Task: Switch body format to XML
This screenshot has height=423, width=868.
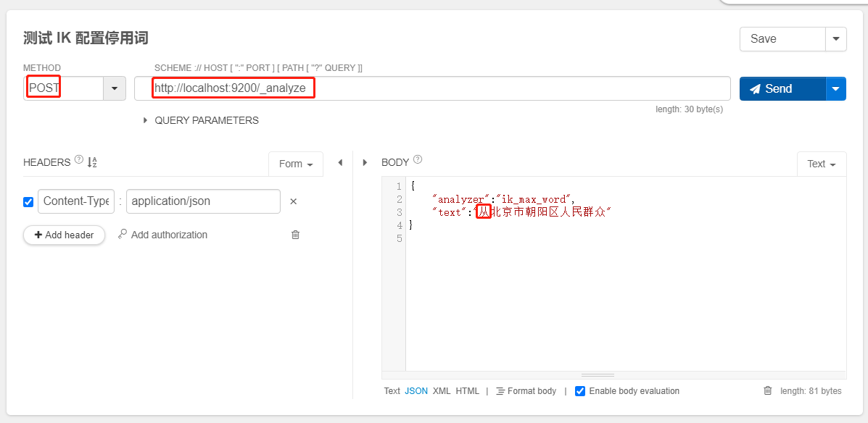Action: pos(442,391)
